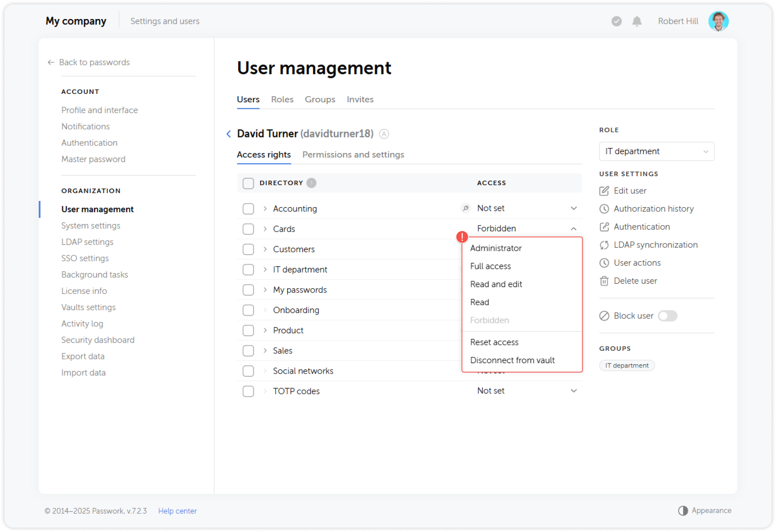The width and height of the screenshot is (776, 532).
Task: Expand the Sales directory row
Action: [264, 350]
